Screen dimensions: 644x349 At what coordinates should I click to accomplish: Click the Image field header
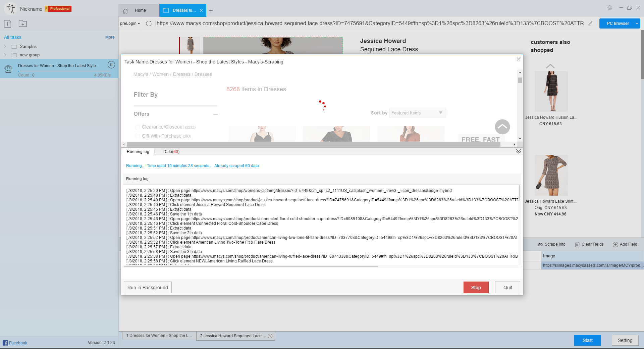pyautogui.click(x=592, y=256)
